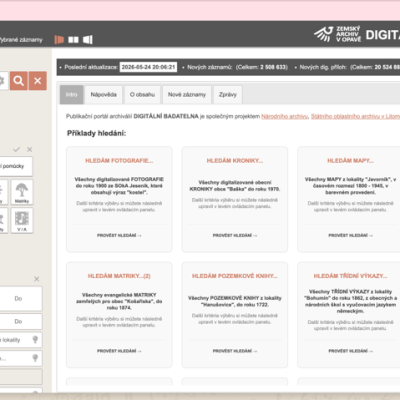Click the gray X above the pomůcky button
This screenshot has width=400, height=400.
30,149
